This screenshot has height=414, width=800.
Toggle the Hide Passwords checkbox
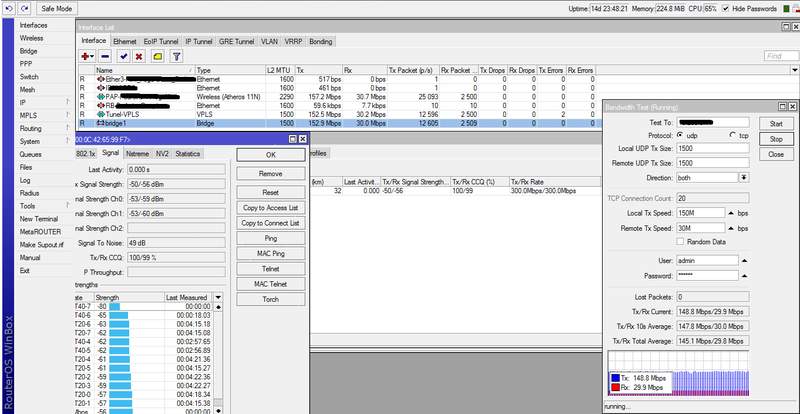point(726,8)
